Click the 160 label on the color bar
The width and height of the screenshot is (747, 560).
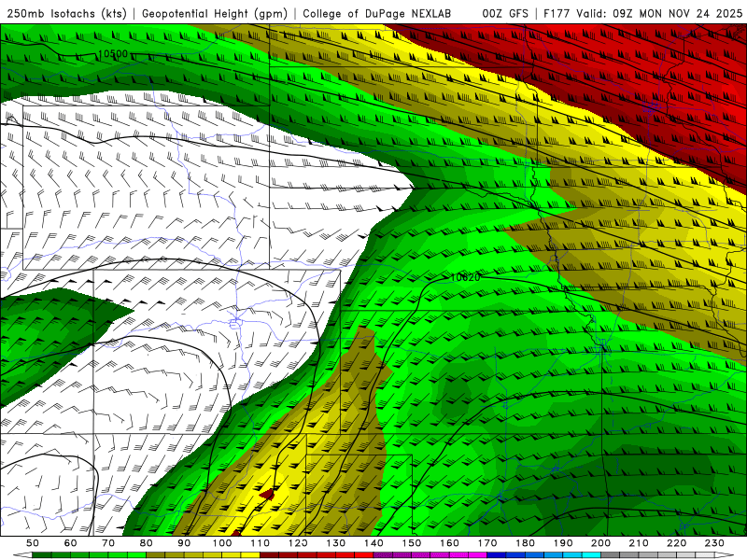coord(450,543)
